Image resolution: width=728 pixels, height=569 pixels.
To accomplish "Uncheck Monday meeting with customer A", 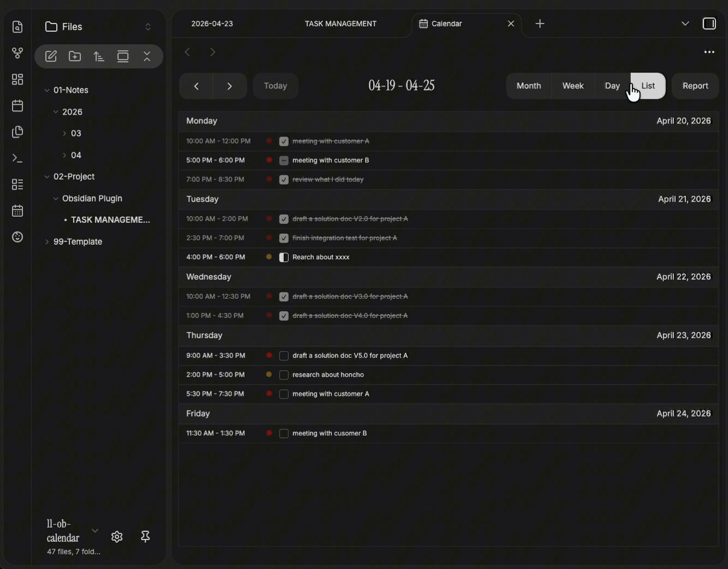I will click(284, 141).
